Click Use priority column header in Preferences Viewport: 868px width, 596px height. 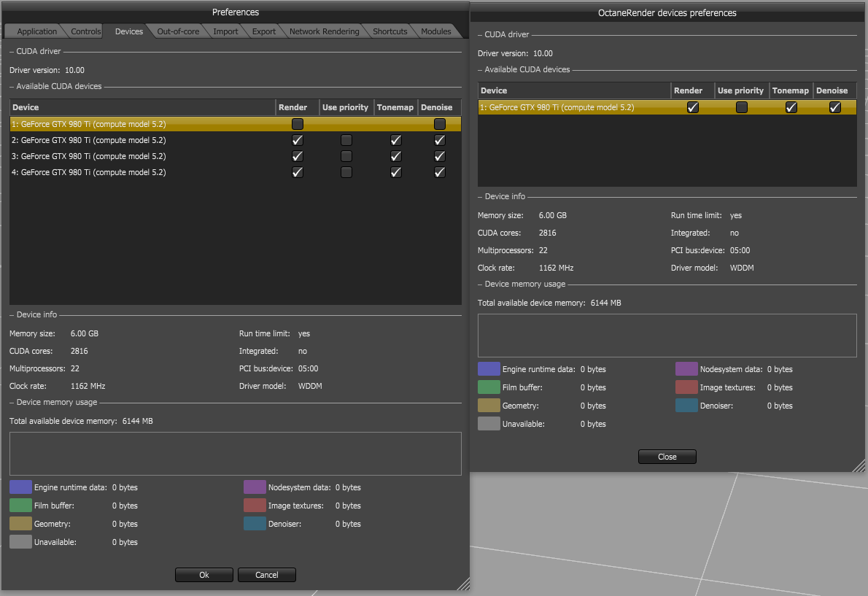346,107
